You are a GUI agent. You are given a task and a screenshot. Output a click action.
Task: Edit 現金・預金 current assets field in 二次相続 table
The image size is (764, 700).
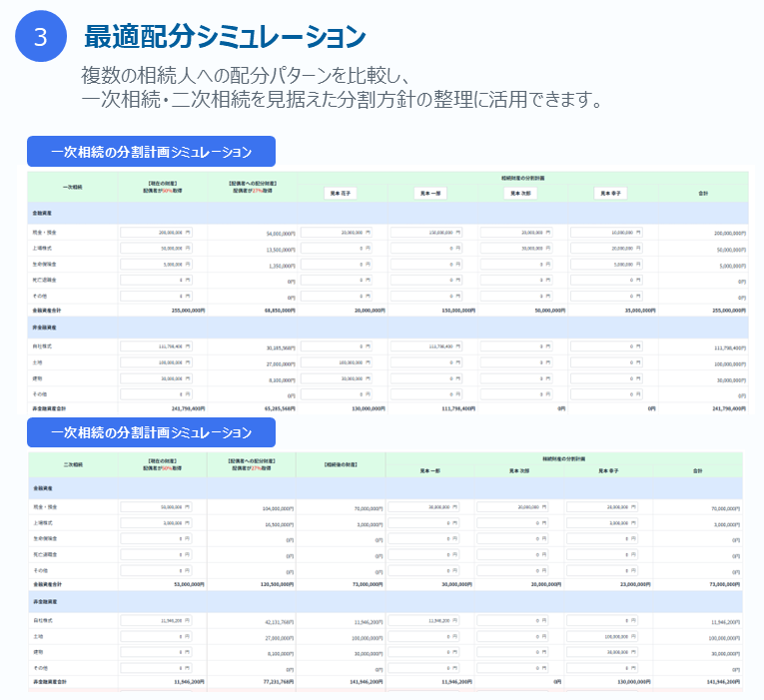point(157,507)
